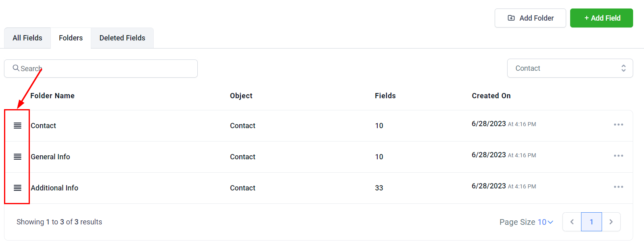Click the search magnifier icon

click(x=16, y=68)
